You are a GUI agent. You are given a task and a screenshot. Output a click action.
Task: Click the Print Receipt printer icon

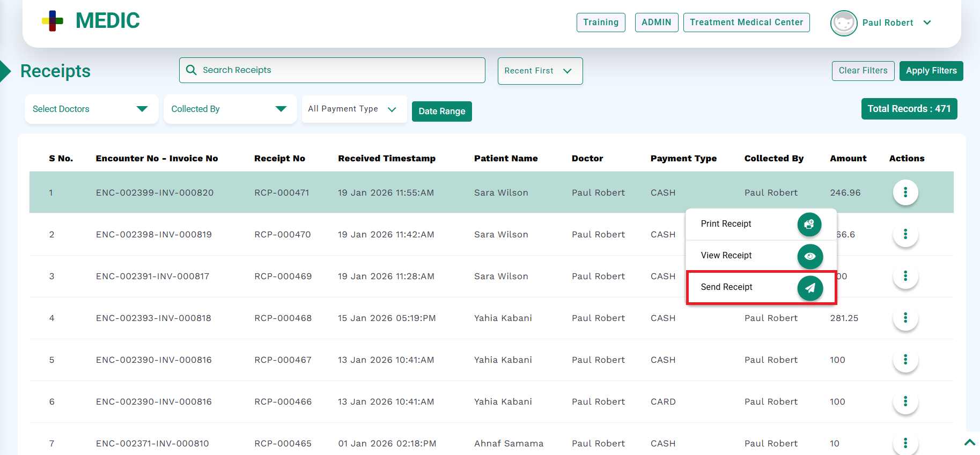click(809, 224)
